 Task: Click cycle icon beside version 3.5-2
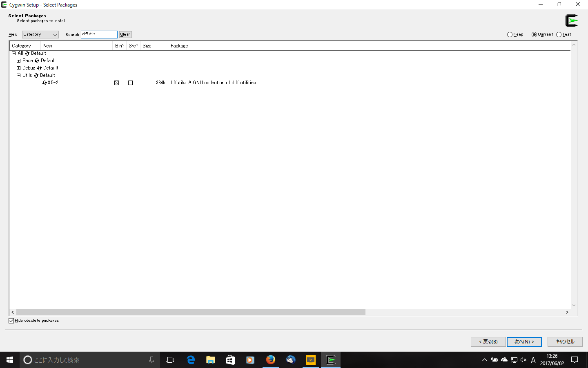coord(45,83)
